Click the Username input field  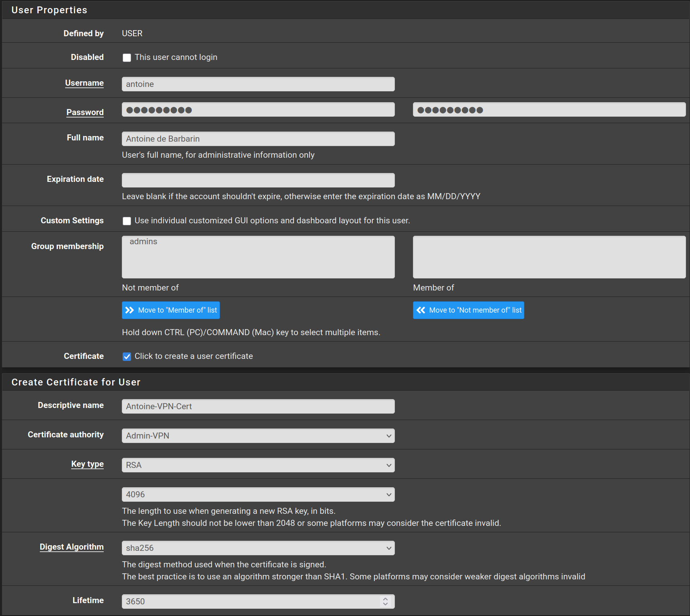[x=258, y=84]
